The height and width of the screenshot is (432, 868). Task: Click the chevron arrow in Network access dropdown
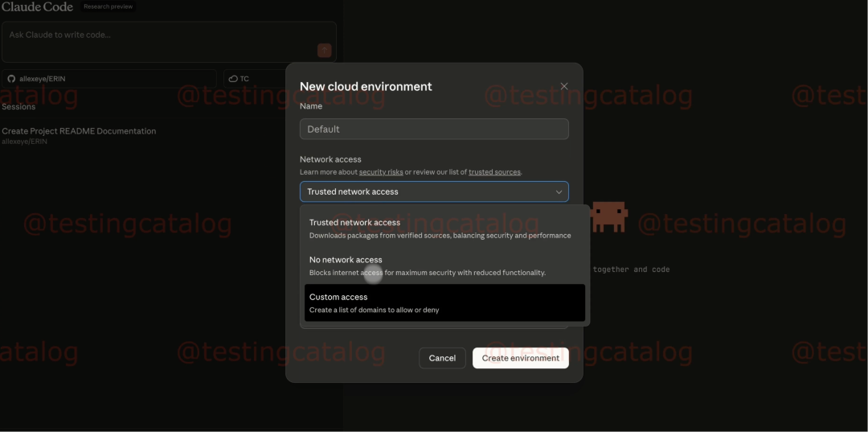pos(559,192)
